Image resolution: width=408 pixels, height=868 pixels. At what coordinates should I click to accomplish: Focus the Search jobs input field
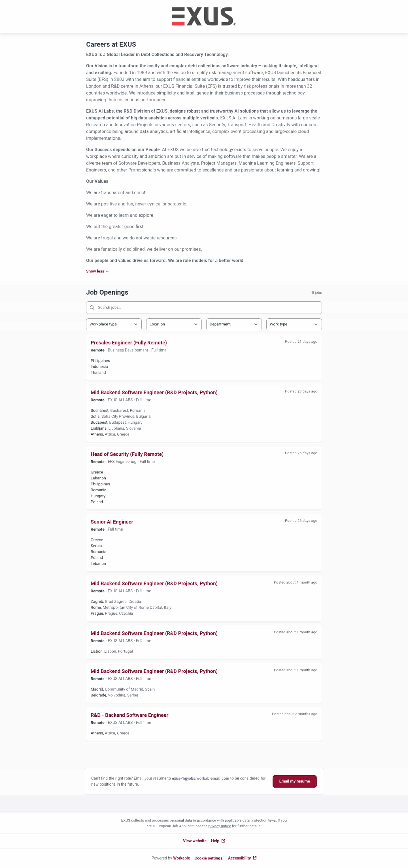pyautogui.click(x=204, y=307)
